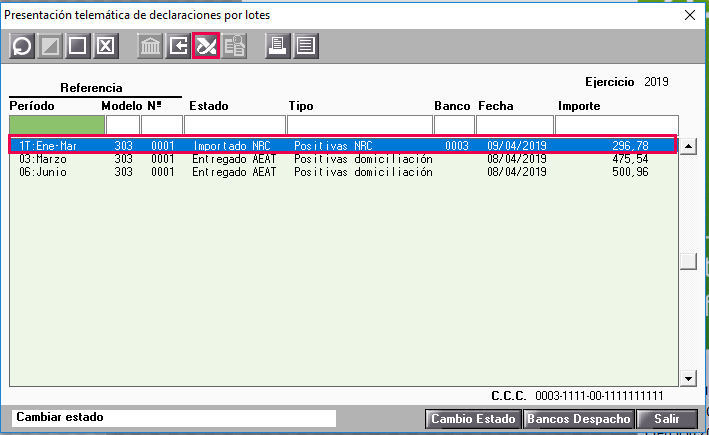Click the Modelo filter field
709x435 pixels.
click(x=123, y=125)
